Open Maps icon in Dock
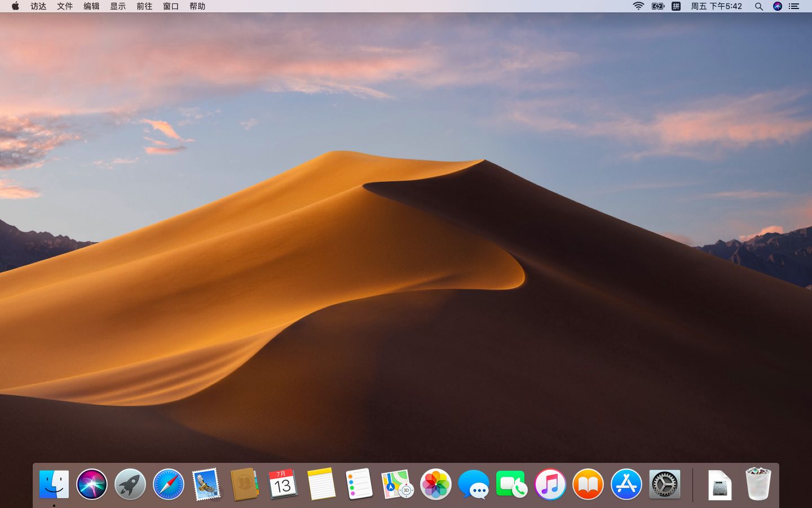812x508 pixels. coord(398,484)
